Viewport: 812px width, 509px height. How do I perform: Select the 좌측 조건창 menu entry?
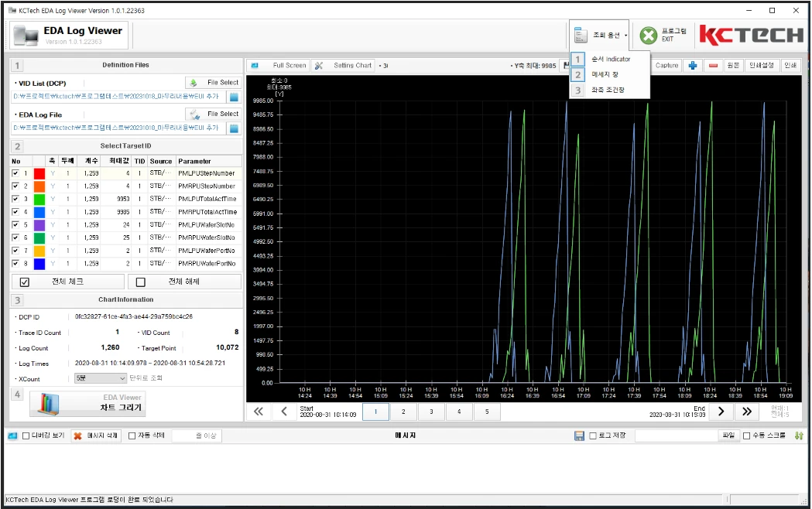[610, 90]
